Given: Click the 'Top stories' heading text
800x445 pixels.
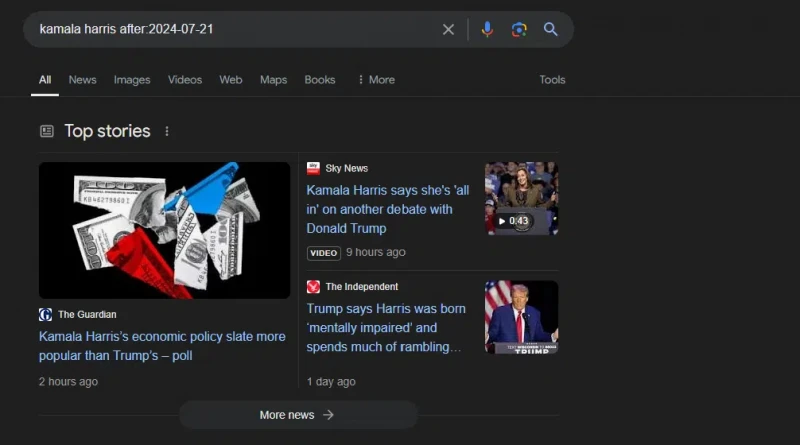Looking at the screenshot, I should tap(107, 131).
